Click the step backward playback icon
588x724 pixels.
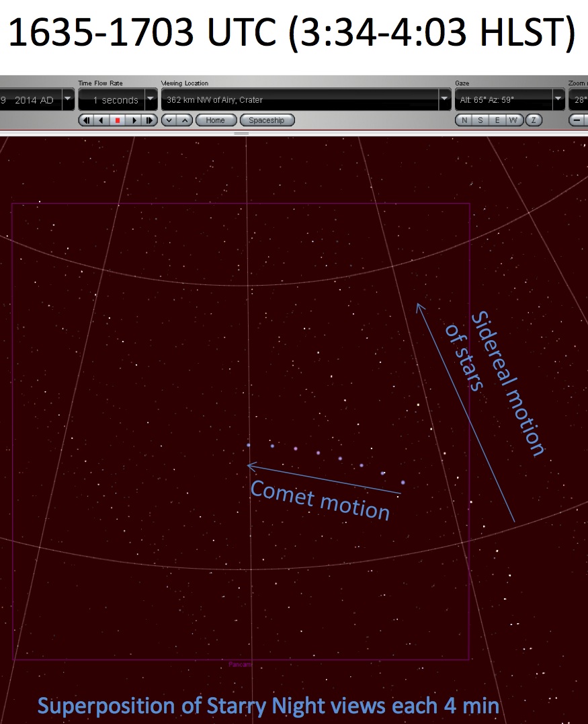pos(86,120)
